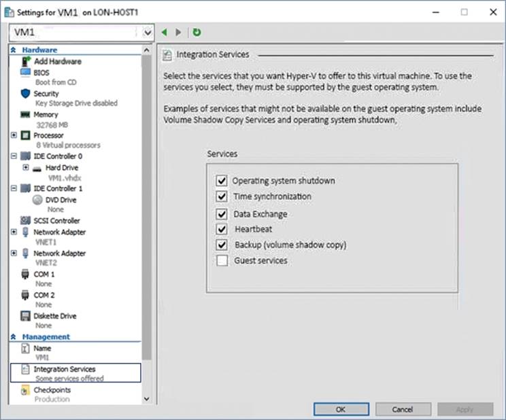Uncheck Operating system shutdown service

click(221, 181)
